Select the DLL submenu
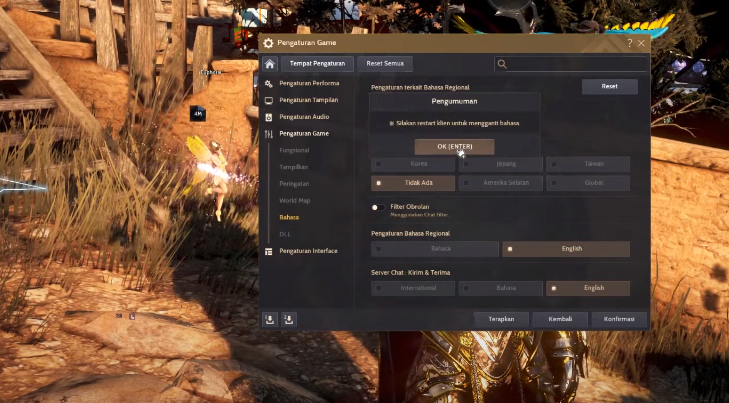 click(x=285, y=234)
